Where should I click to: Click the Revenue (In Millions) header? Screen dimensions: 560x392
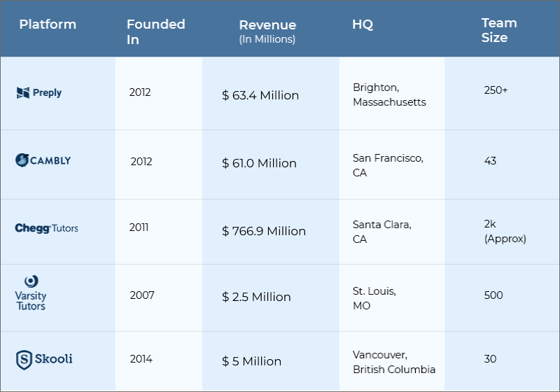pos(267,32)
